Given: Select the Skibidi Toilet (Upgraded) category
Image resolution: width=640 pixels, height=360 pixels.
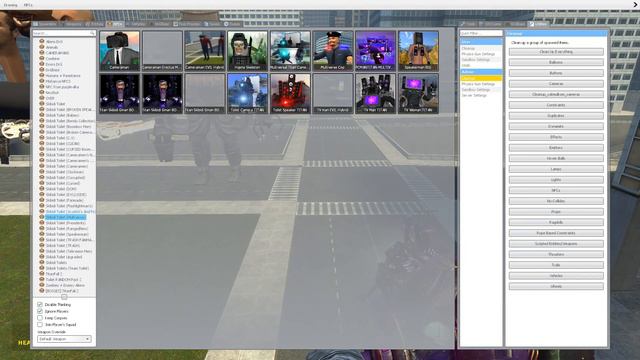Looking at the screenshot, I should [64, 257].
